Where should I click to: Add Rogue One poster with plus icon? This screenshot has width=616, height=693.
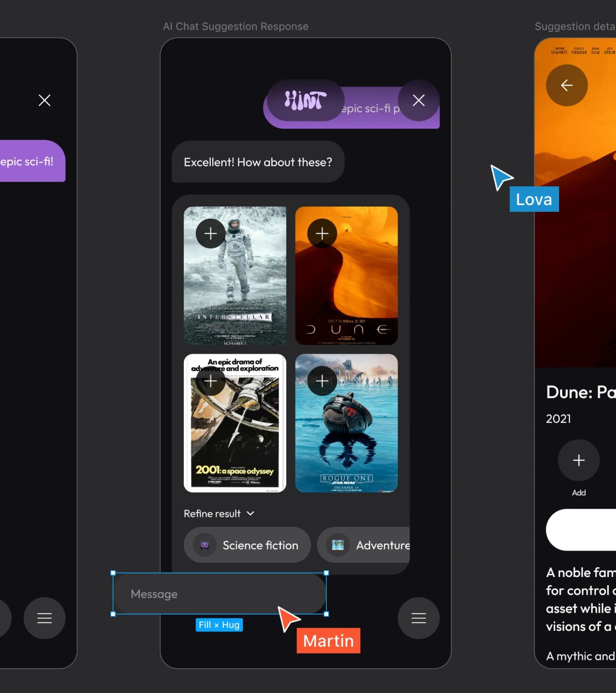[322, 381]
